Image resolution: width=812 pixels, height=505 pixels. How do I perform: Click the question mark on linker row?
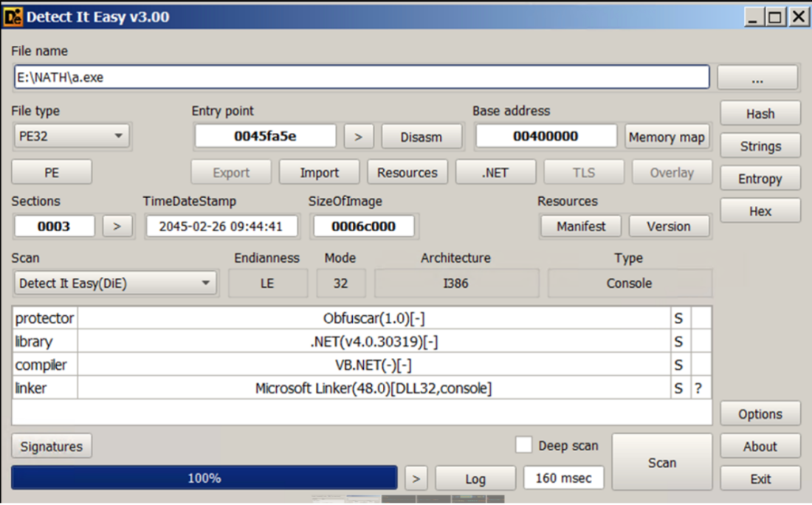coord(698,388)
